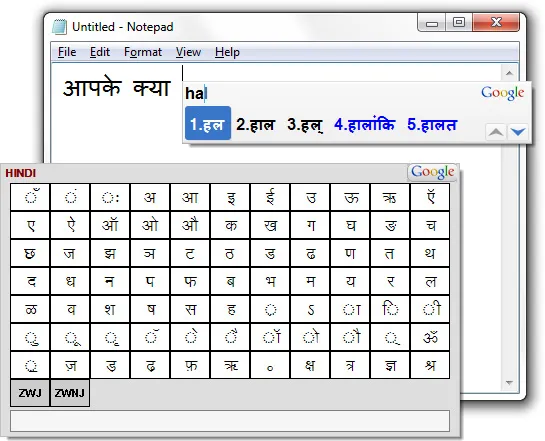Tap the श्र key
The image size is (545, 441).
430,366
